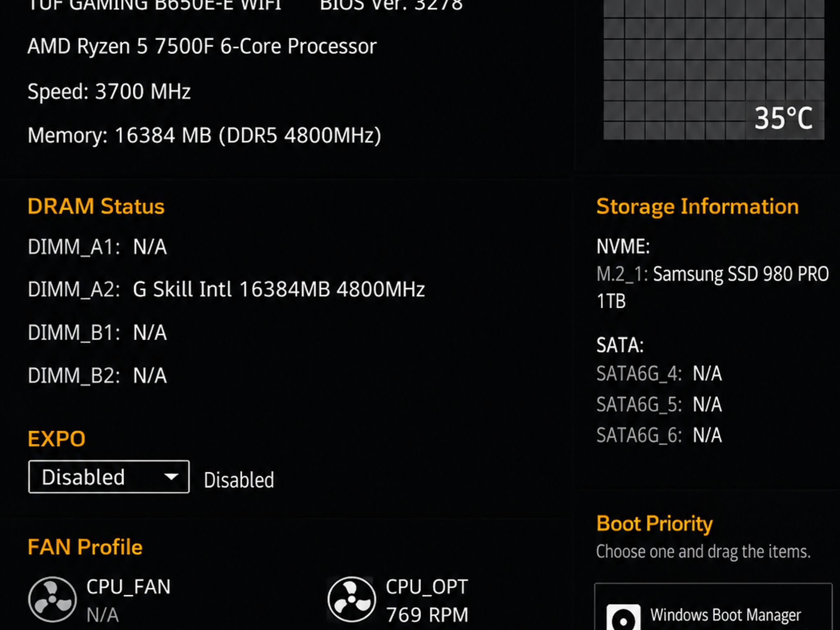The width and height of the screenshot is (840, 630).
Task: Click the DRAM Status heading
Action: [x=96, y=206]
